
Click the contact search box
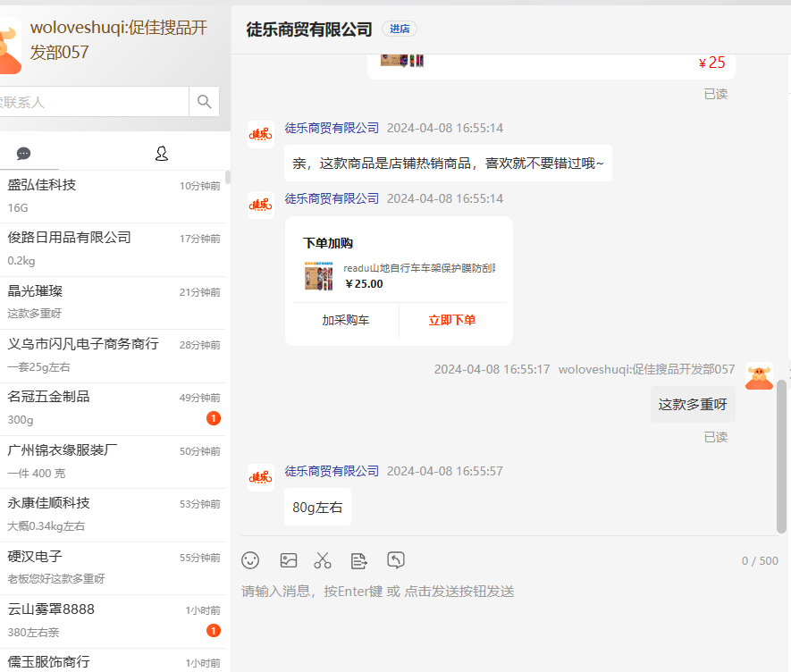94,102
